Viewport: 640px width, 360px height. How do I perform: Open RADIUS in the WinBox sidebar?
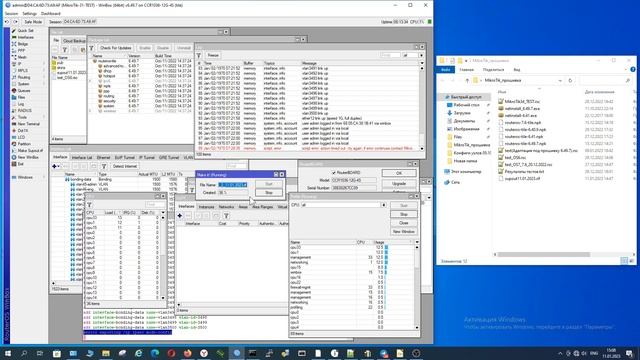[x=24, y=110]
